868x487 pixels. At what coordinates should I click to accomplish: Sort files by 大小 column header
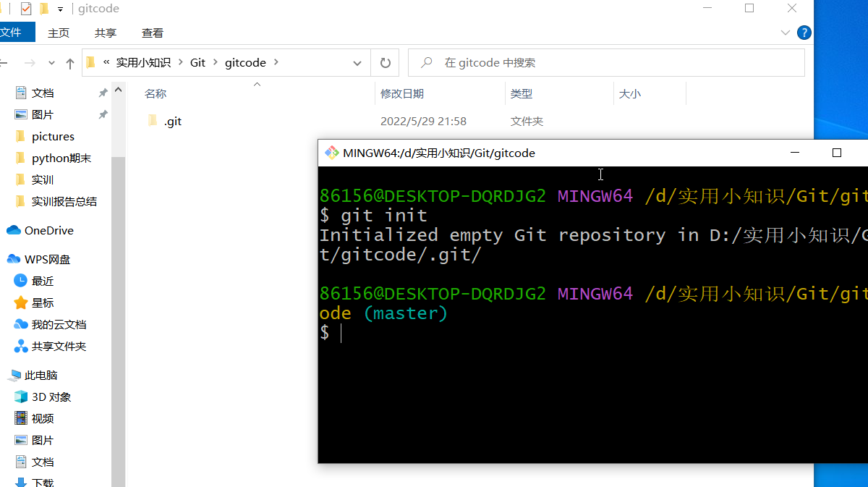tap(630, 93)
